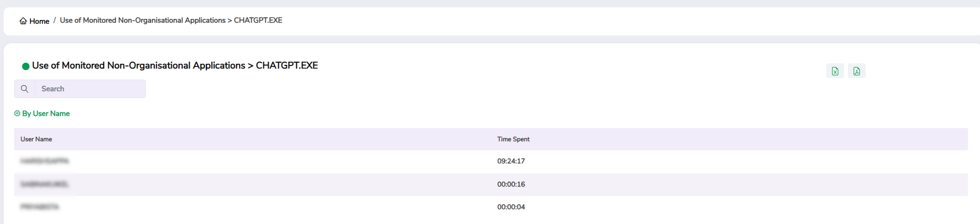Click the breadcrumb text ending in CHATGPT.EXE
The image size is (980, 224).
pyautogui.click(x=171, y=21)
